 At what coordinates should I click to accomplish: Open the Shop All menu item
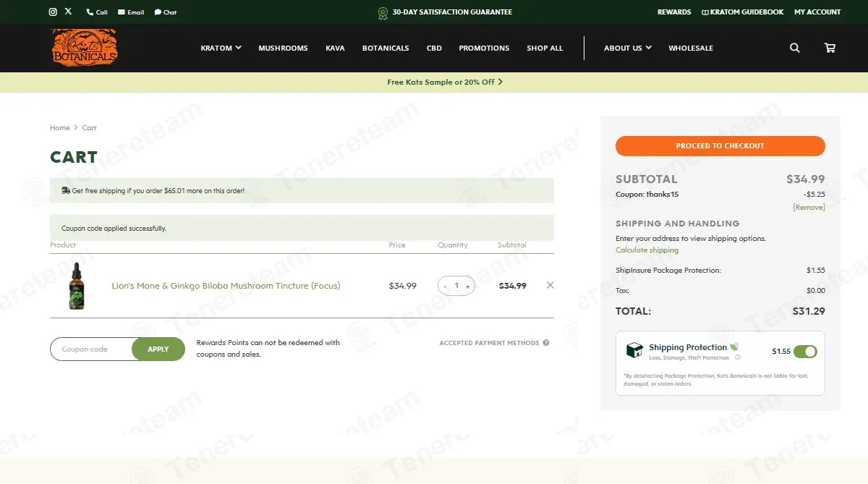pos(545,48)
